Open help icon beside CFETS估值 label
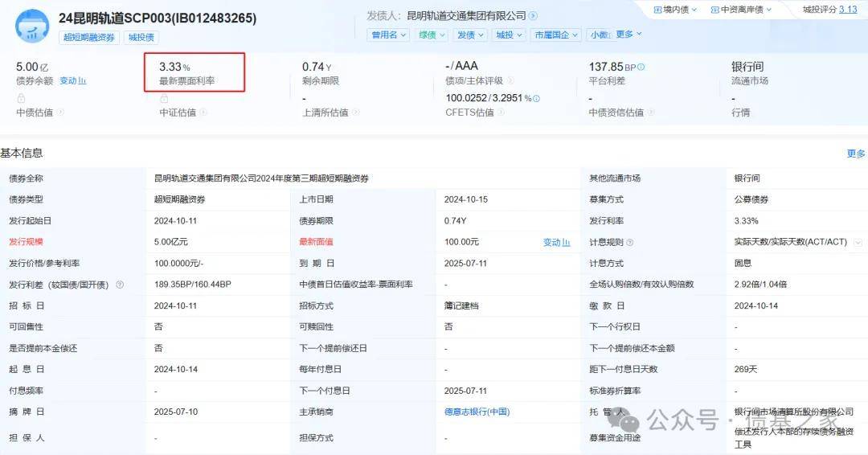Screen dimensions: 868x455 point(501,113)
